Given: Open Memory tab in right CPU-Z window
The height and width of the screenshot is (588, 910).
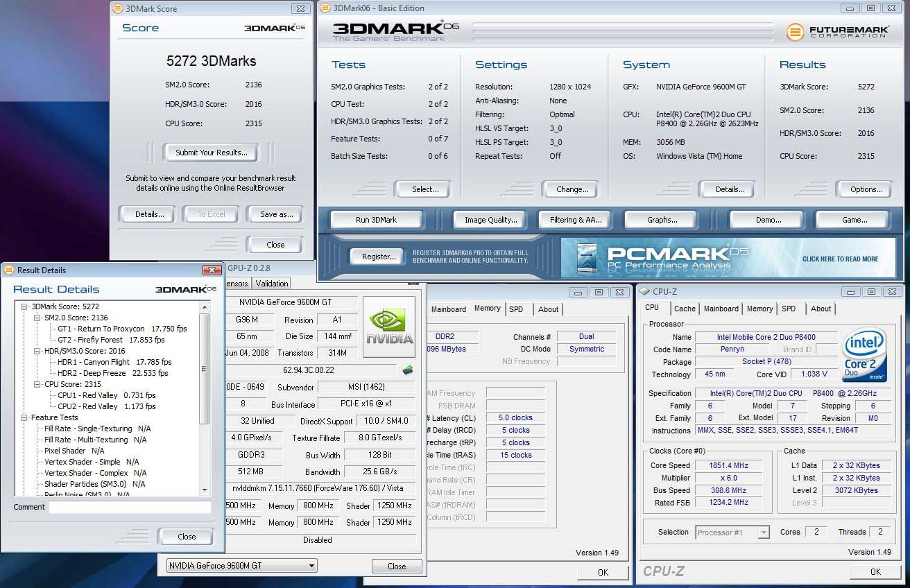Looking at the screenshot, I should tap(759, 309).
